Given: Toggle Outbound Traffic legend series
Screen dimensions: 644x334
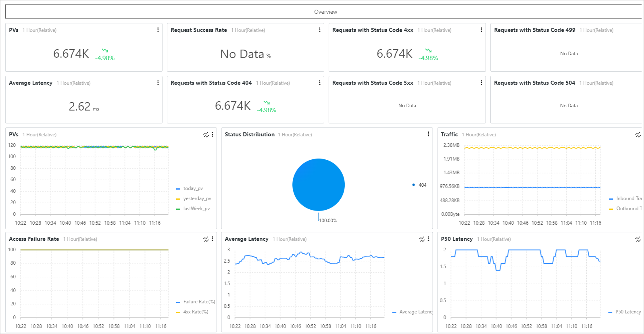Looking at the screenshot, I should click(625, 209).
